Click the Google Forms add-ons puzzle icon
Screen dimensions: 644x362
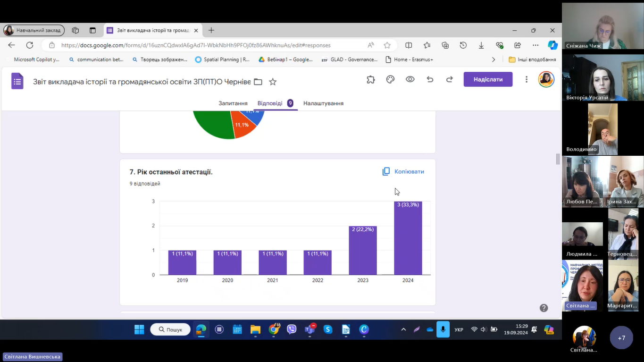pos(371,80)
